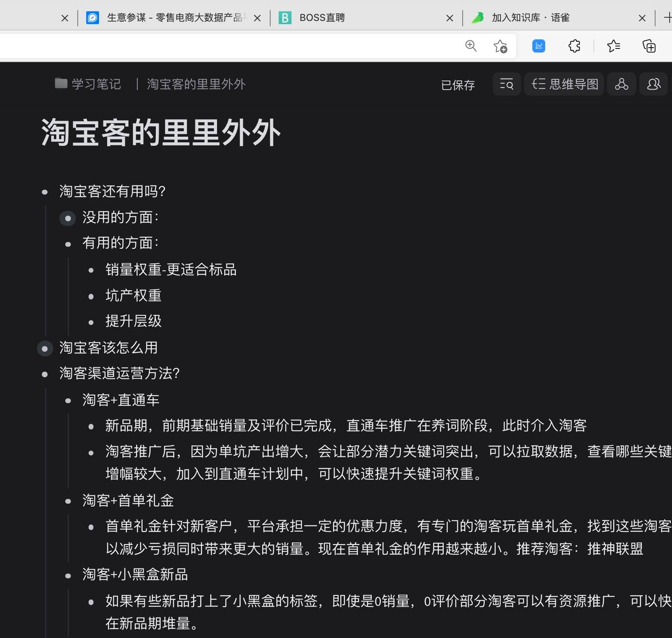This screenshot has width=672, height=638.
Task: Open the browser collections icon
Action: click(x=649, y=46)
